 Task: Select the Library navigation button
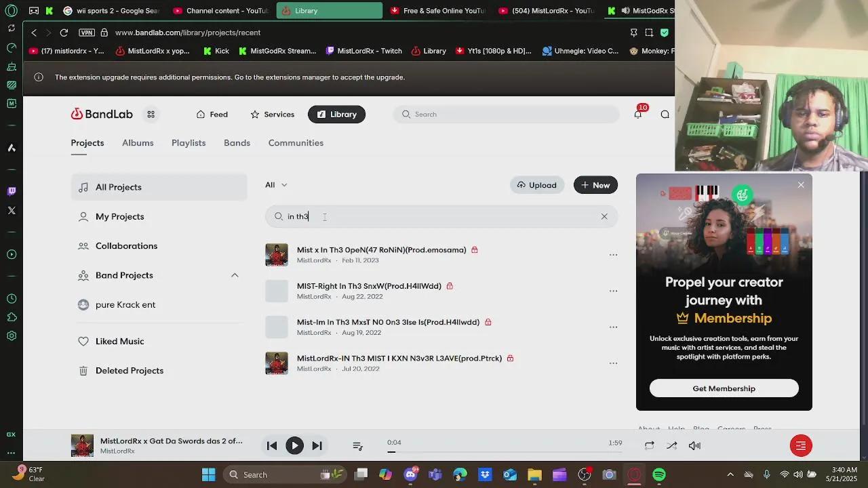pos(336,115)
